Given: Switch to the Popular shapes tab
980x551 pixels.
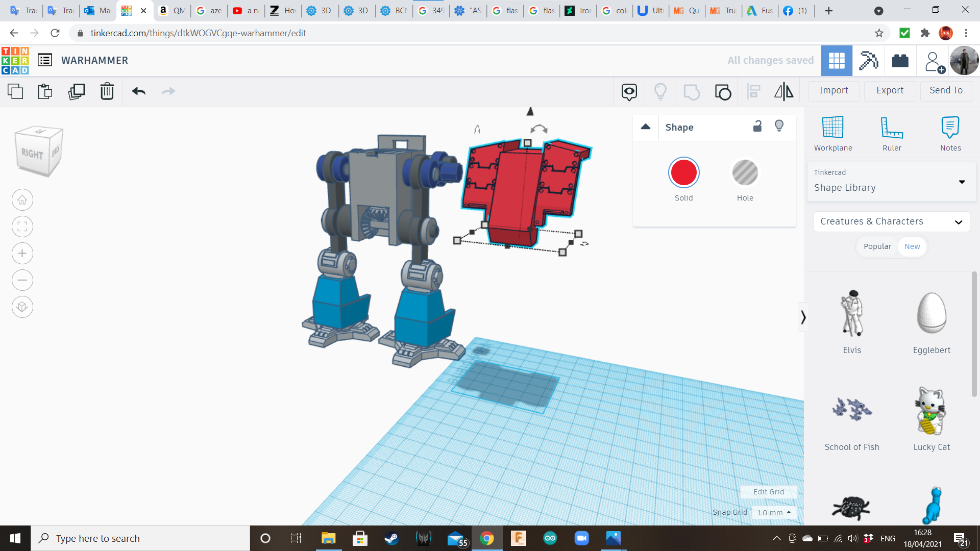Looking at the screenshot, I should [x=877, y=246].
